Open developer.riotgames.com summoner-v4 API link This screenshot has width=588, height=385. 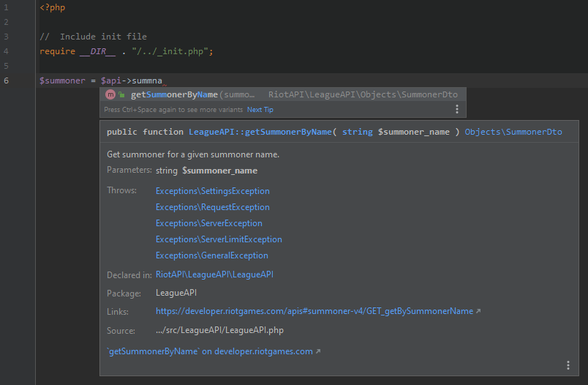(314, 311)
